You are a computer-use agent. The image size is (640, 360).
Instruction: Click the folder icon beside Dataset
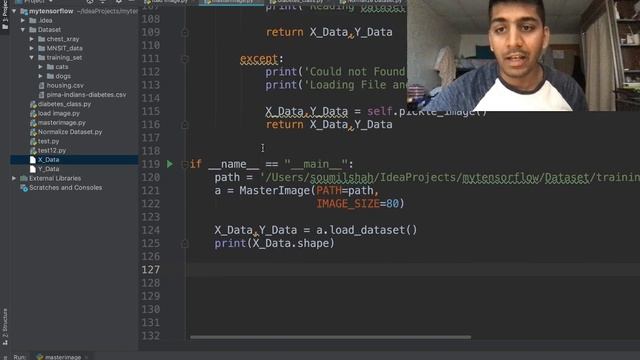(x=33, y=30)
